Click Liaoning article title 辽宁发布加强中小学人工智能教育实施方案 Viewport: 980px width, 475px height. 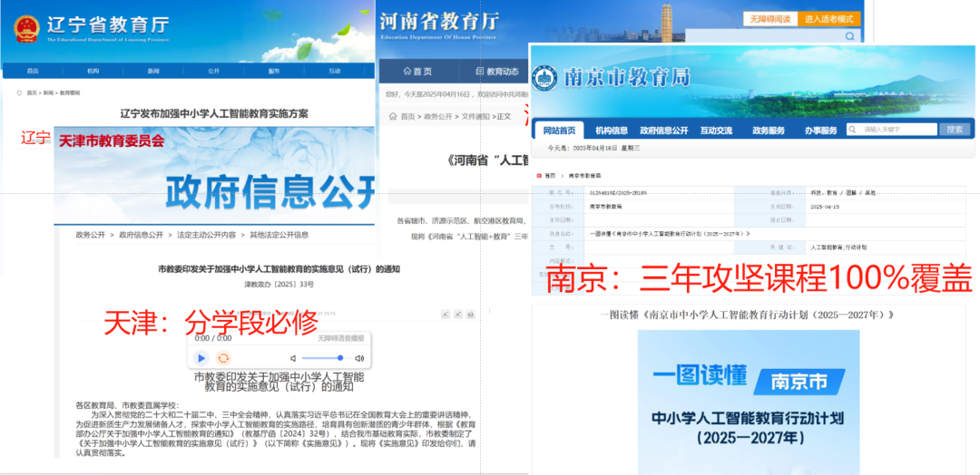pos(214,113)
